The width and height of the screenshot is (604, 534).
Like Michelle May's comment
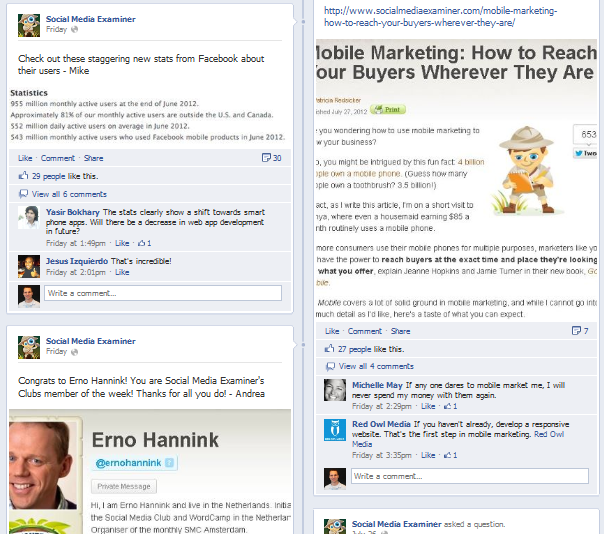tap(428, 406)
